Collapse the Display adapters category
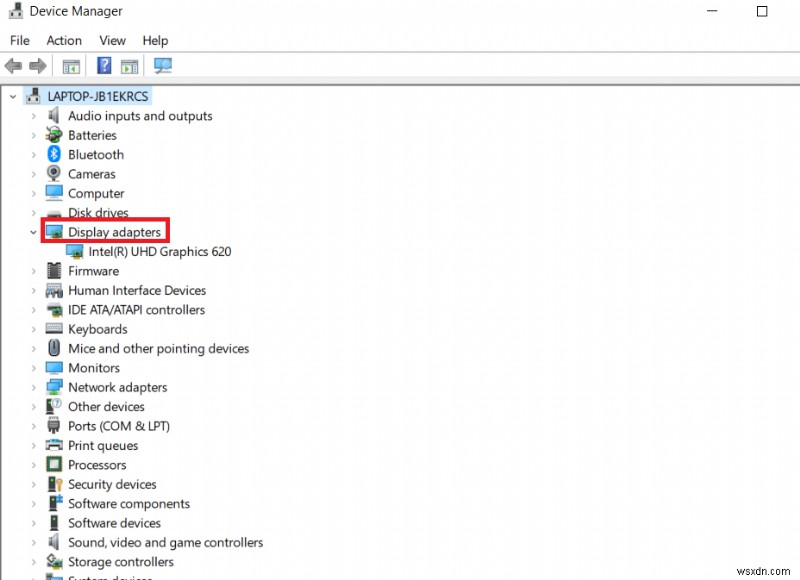Image resolution: width=800 pixels, height=580 pixels. coord(33,231)
